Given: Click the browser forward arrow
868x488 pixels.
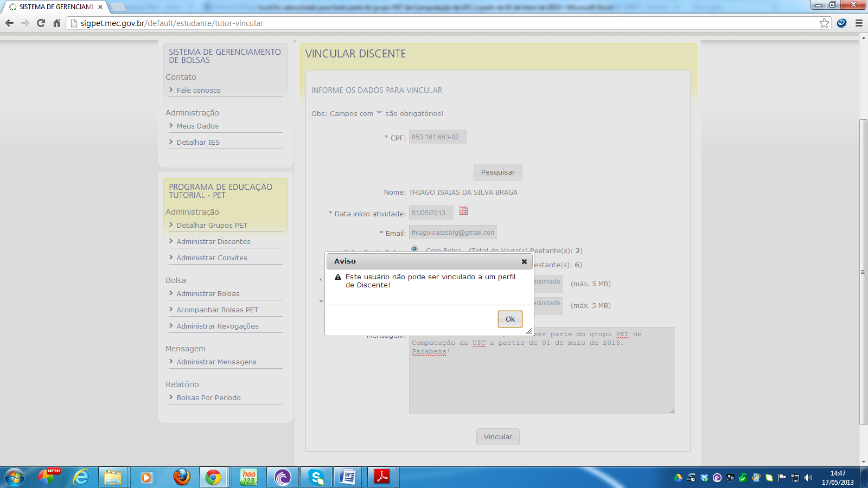Looking at the screenshot, I should [x=25, y=23].
